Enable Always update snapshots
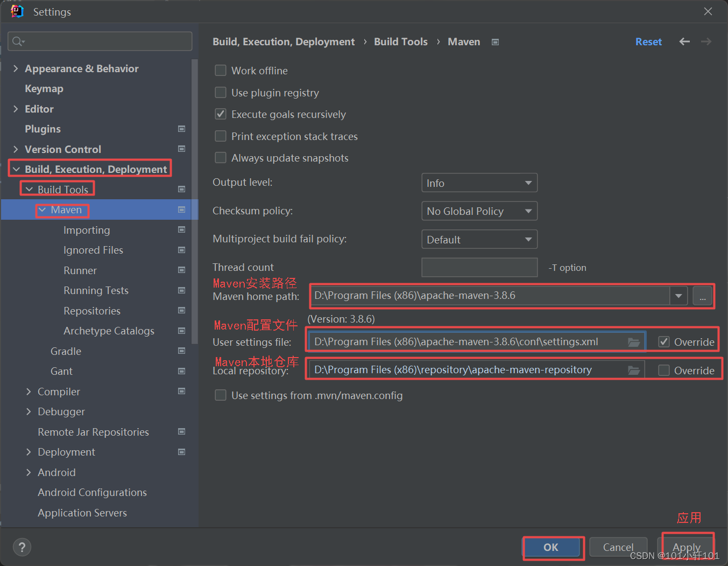The image size is (728, 566). (221, 158)
